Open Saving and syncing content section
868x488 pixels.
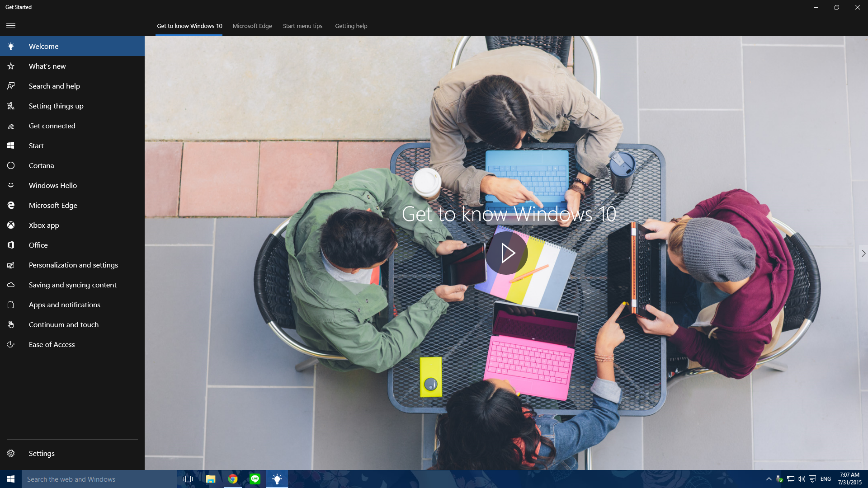(x=72, y=285)
